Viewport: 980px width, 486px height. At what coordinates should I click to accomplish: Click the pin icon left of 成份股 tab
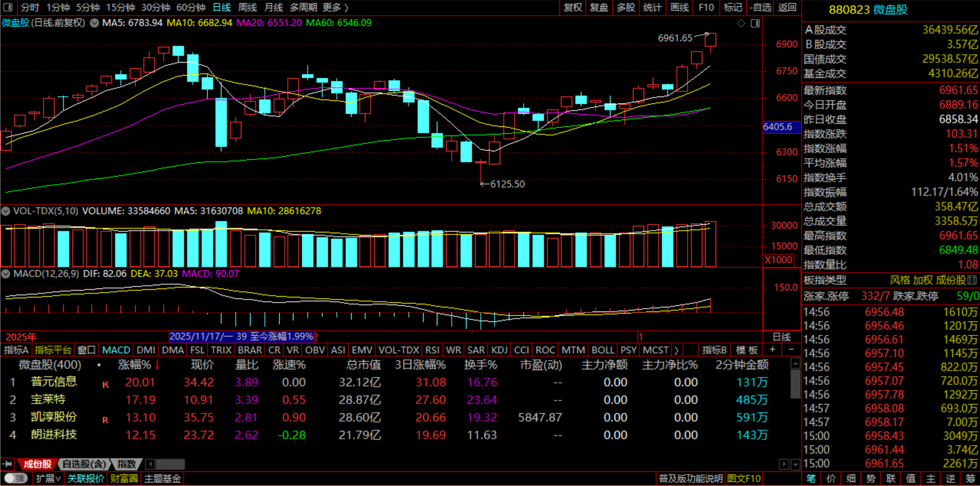coord(8,464)
